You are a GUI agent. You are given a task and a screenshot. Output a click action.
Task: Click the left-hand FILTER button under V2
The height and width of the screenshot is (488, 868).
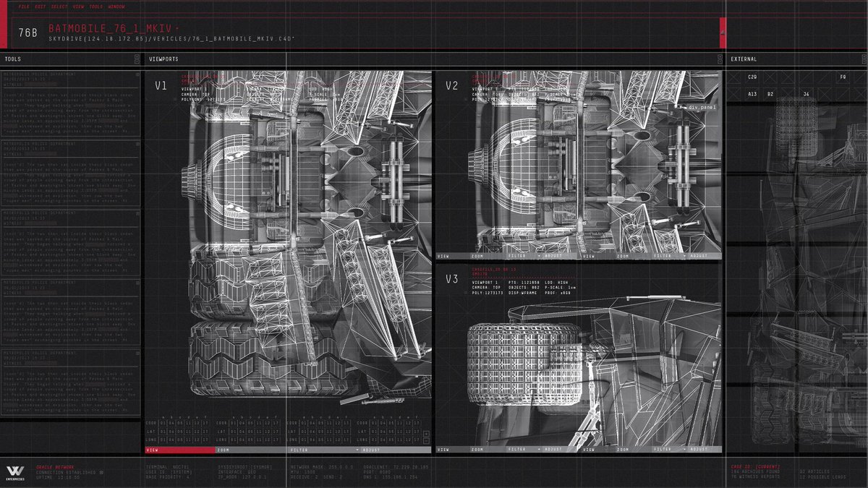[524, 256]
